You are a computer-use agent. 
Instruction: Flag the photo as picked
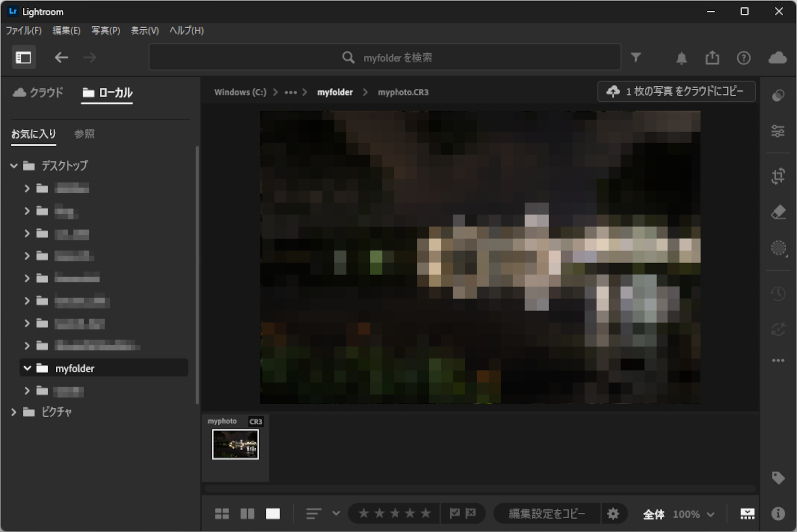(x=455, y=514)
